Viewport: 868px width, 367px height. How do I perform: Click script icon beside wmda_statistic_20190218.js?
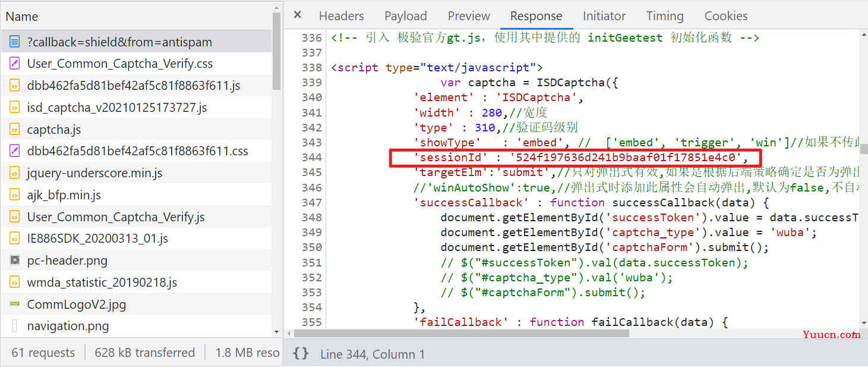(x=15, y=283)
